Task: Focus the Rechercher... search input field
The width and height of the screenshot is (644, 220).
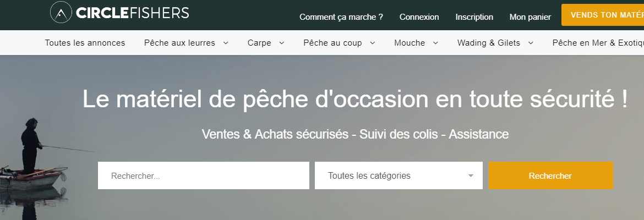Action: pyautogui.click(x=203, y=175)
